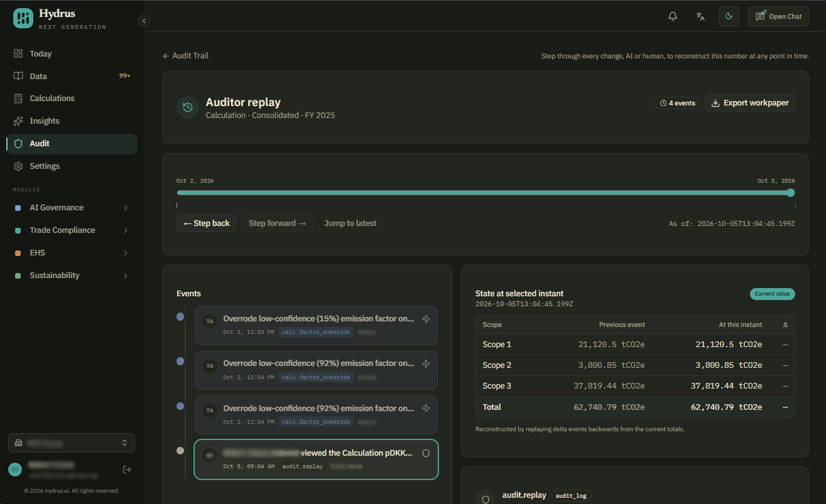Click the 99+ badge beside Data

coord(124,76)
